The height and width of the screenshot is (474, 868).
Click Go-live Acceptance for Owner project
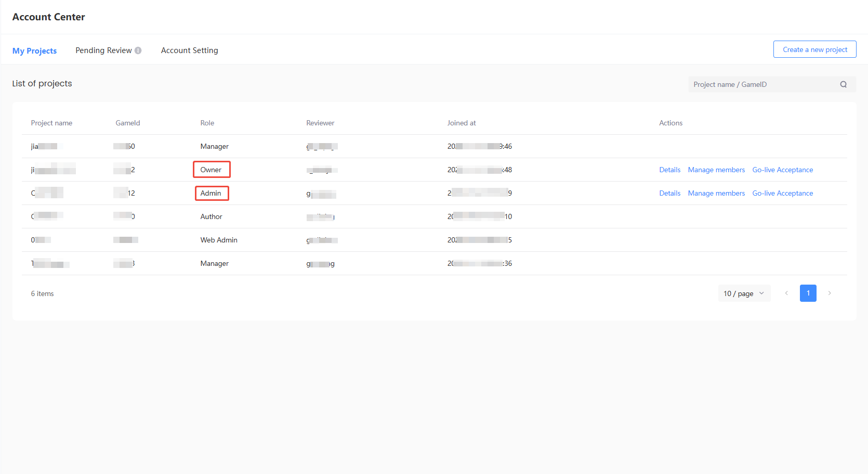click(782, 170)
